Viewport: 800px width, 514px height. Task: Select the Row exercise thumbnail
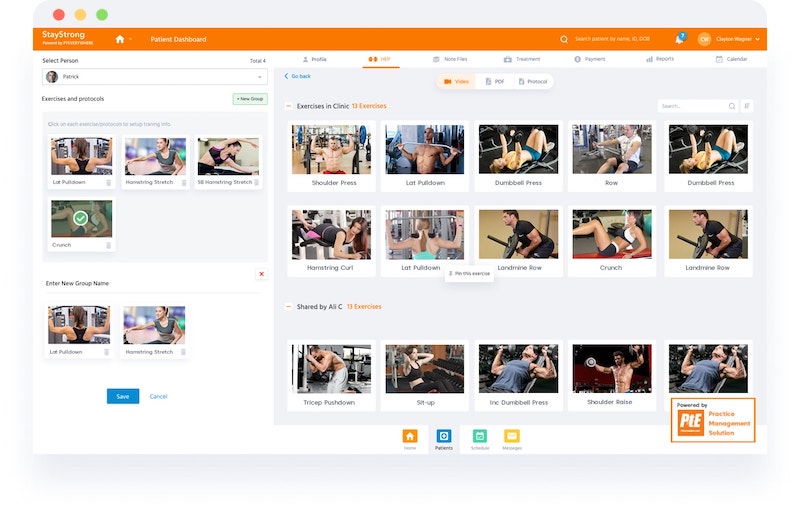pos(612,150)
